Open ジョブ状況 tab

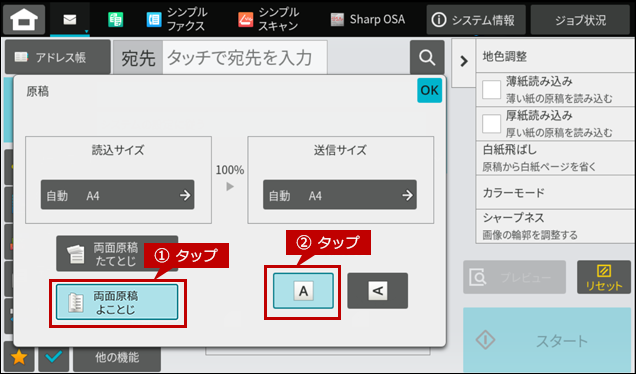580,20
